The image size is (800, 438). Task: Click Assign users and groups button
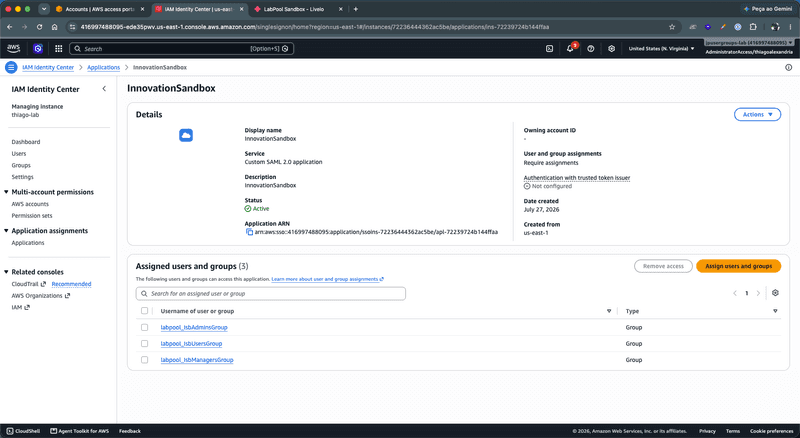pyautogui.click(x=738, y=266)
